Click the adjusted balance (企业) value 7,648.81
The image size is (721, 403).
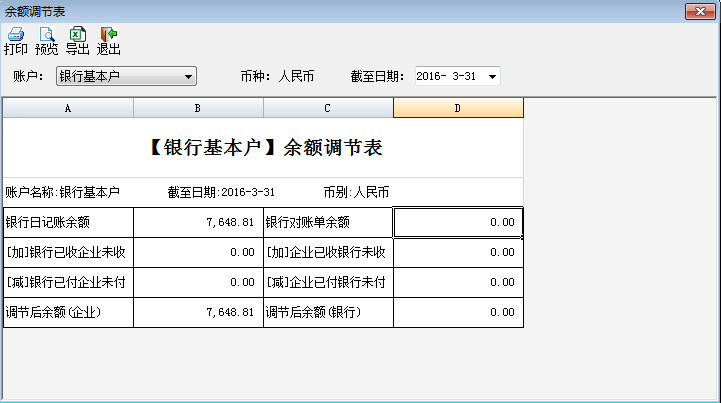[x=198, y=312]
